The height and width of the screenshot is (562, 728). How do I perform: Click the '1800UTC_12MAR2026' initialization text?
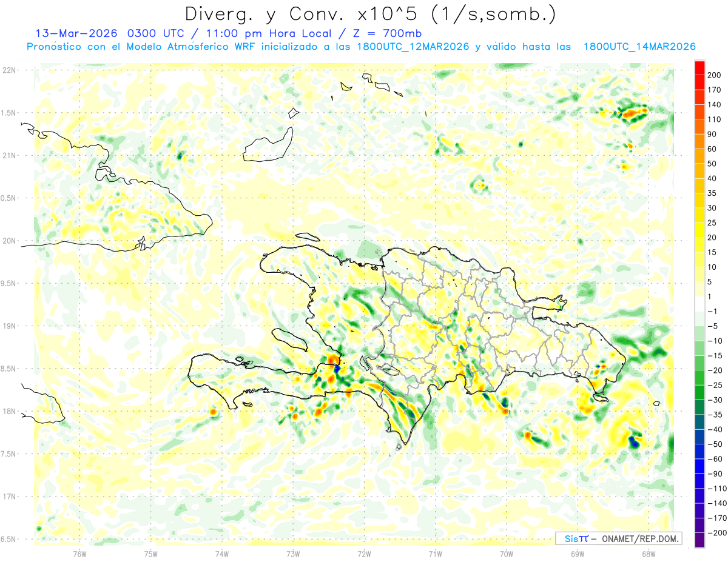(x=414, y=47)
